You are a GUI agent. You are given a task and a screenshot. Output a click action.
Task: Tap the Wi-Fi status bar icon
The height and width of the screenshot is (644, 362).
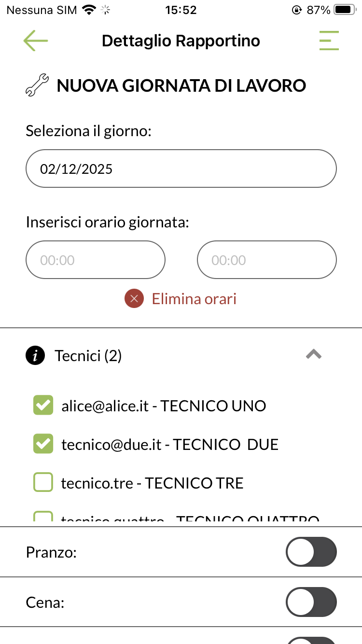coord(89,10)
